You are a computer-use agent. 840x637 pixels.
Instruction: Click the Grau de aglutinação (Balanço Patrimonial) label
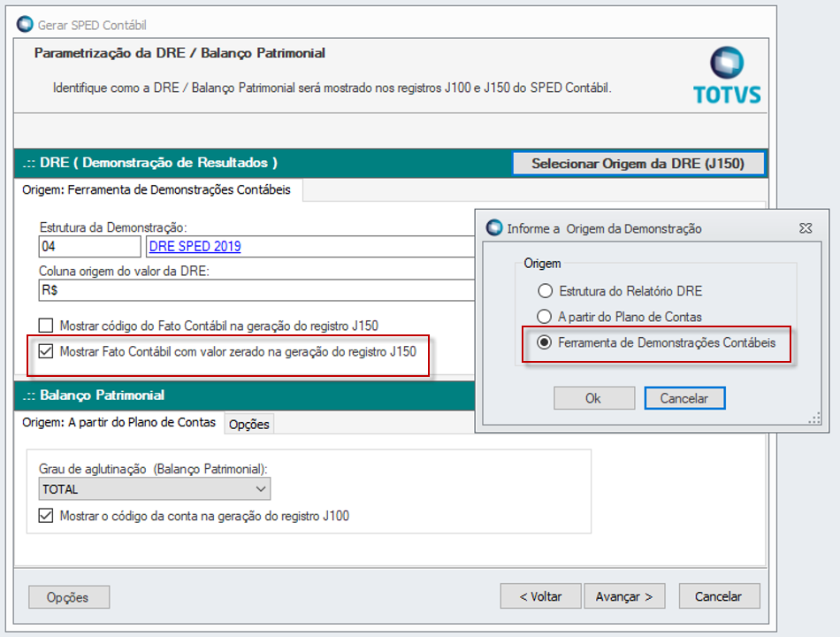(x=153, y=469)
